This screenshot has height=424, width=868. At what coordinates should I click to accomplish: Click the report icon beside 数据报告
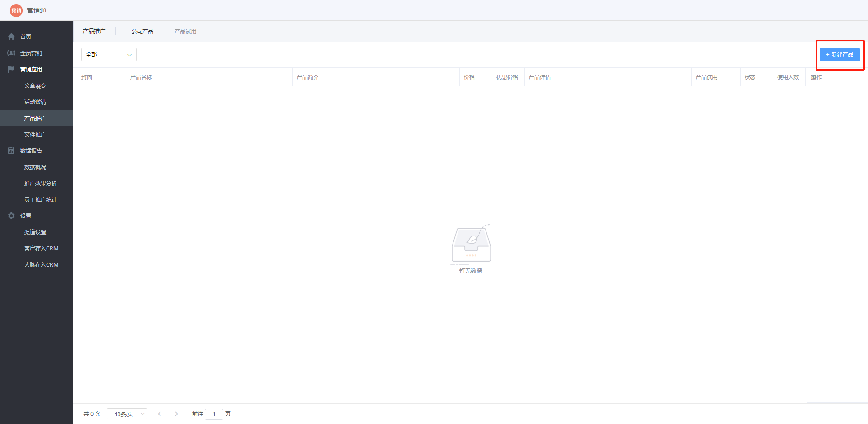pyautogui.click(x=11, y=151)
